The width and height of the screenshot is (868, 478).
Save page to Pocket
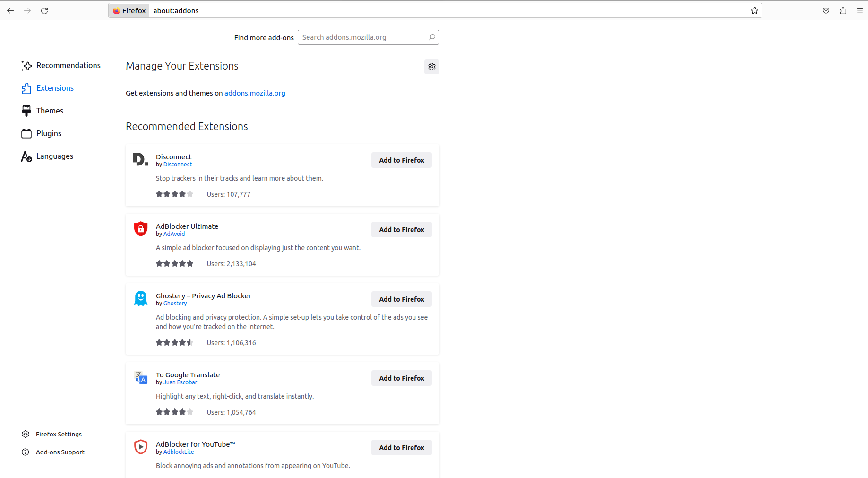(x=825, y=10)
